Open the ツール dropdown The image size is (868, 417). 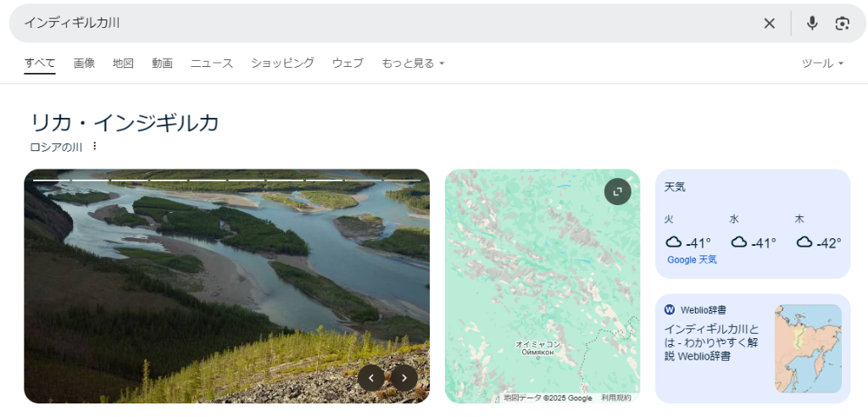click(822, 64)
